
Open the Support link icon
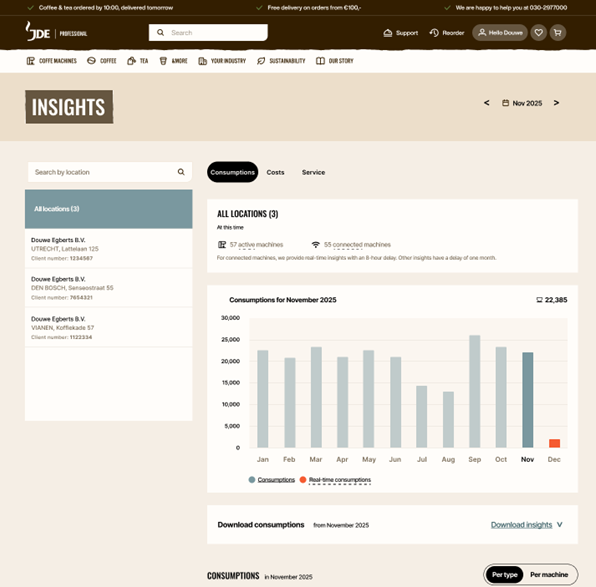[388, 33]
